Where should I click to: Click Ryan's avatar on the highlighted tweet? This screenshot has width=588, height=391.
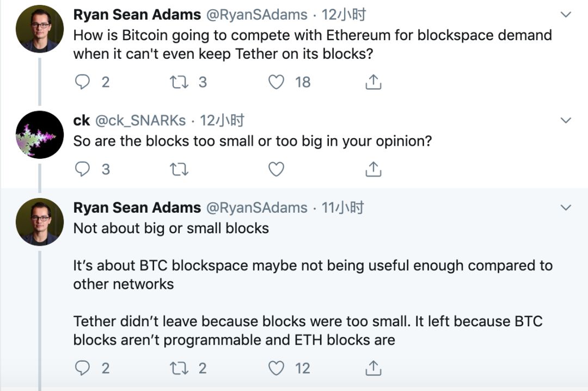point(40,222)
